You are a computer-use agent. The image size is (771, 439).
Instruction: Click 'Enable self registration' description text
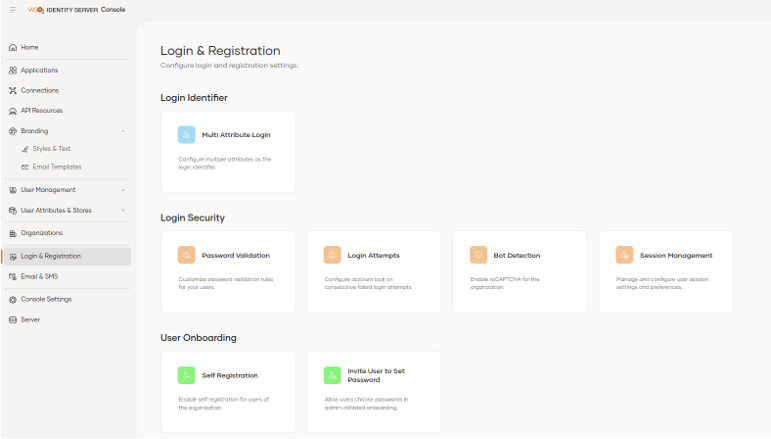[224, 404]
